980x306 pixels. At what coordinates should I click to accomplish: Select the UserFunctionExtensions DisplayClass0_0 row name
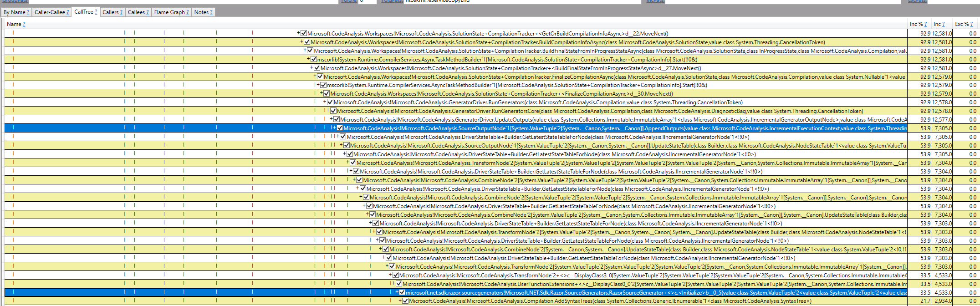[x=654, y=284]
